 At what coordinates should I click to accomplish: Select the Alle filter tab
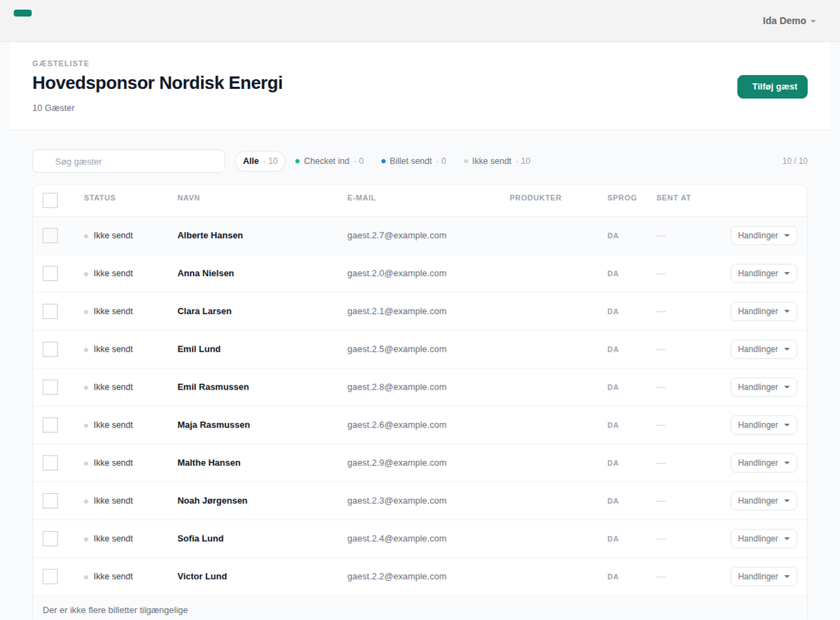[260, 161]
